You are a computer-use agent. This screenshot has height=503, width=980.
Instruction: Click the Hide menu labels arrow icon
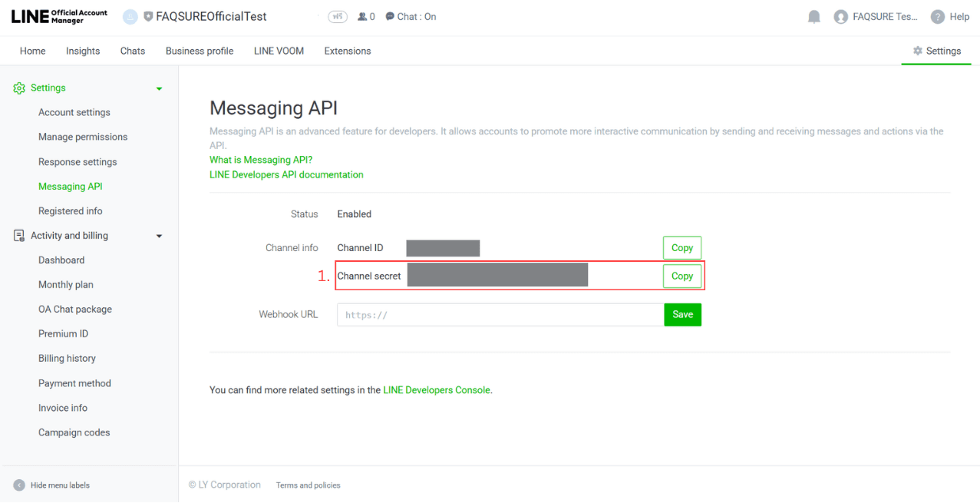[x=19, y=485]
